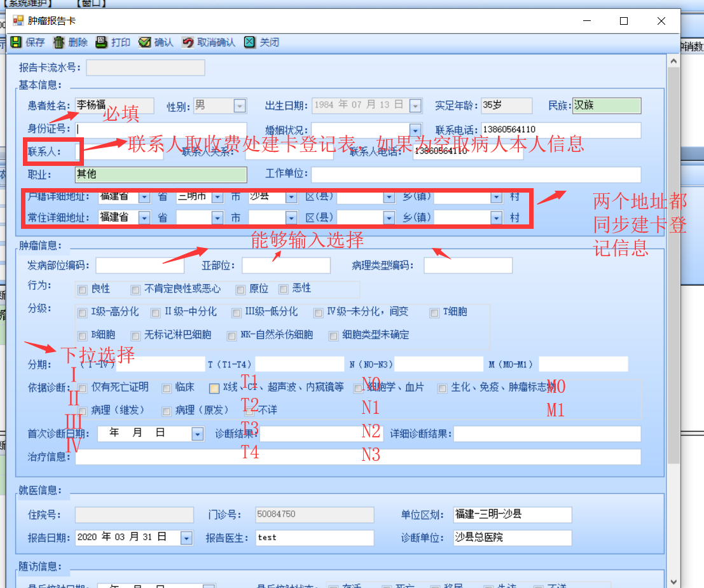Tick the IV级-未分化,间变 checkbox

[x=319, y=313]
